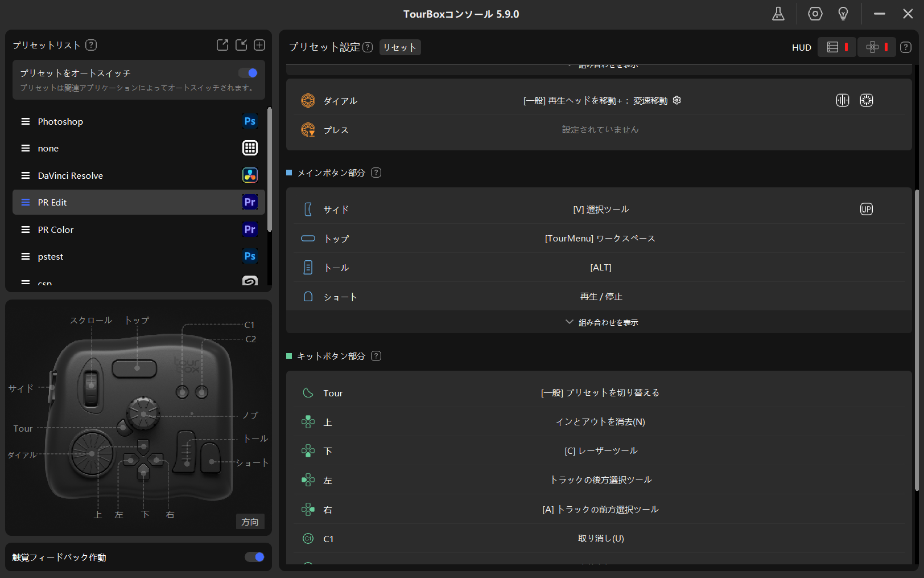Turn off the 触覚フィードバック作動 toggle
Screen dimensions: 924x578
coord(254,557)
